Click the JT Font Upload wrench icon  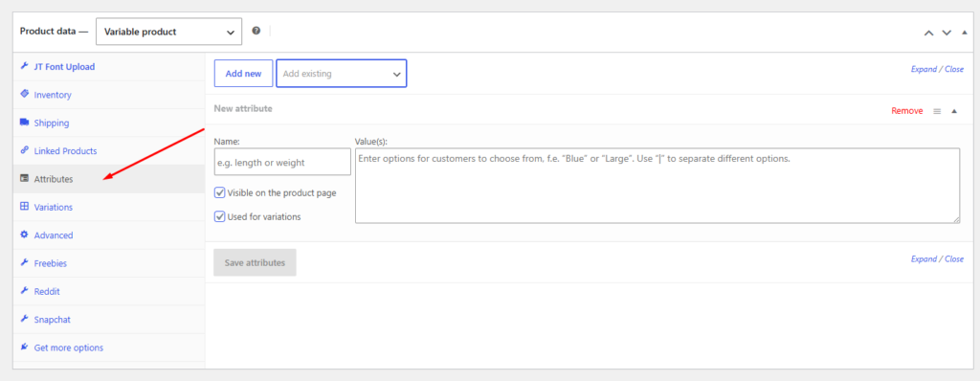(24, 66)
